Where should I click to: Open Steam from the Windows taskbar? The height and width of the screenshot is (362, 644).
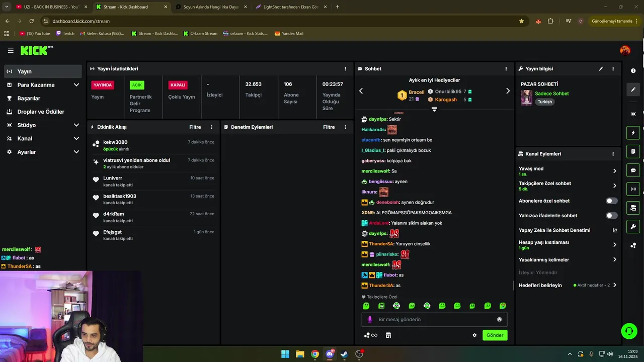344,354
